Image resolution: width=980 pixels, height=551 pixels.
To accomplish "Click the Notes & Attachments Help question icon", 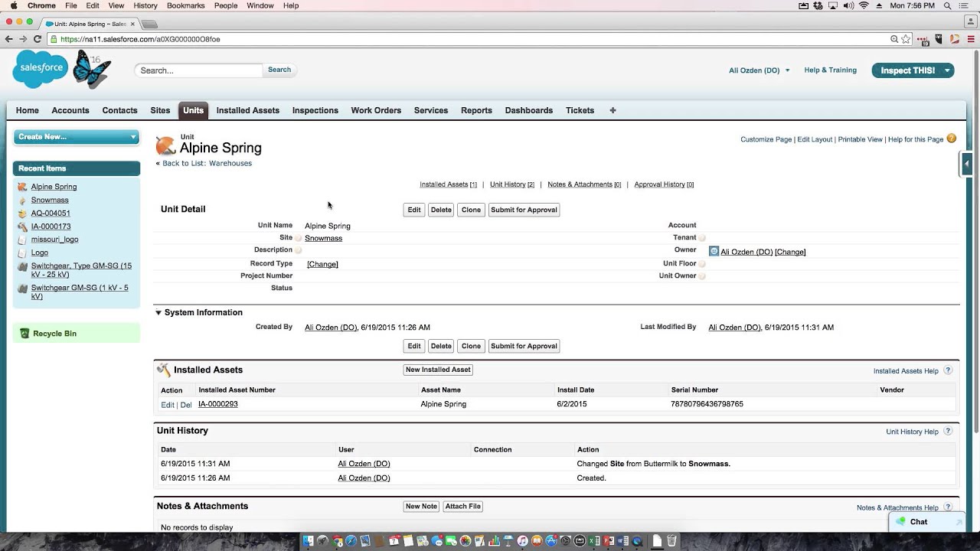I will pos(948,507).
